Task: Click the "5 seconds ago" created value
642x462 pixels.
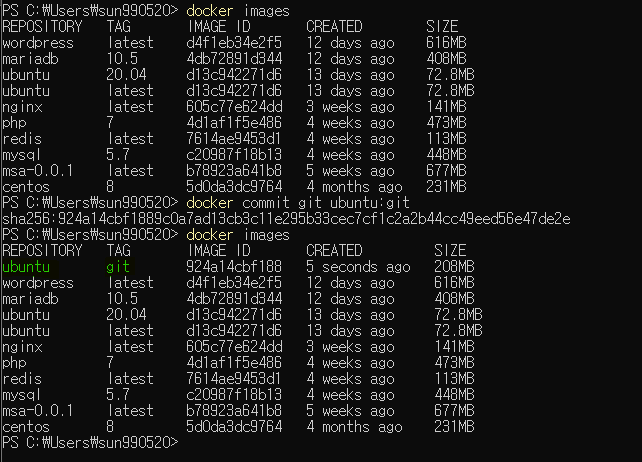Action: click(358, 267)
